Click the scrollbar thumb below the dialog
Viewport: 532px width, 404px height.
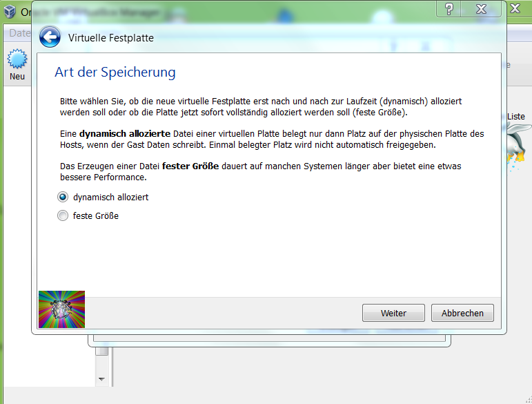coord(101,351)
